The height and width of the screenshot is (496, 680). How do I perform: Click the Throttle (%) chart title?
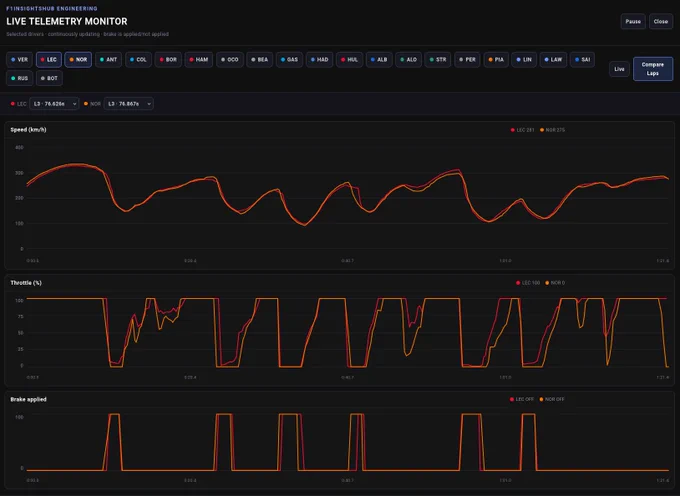tap(26, 283)
